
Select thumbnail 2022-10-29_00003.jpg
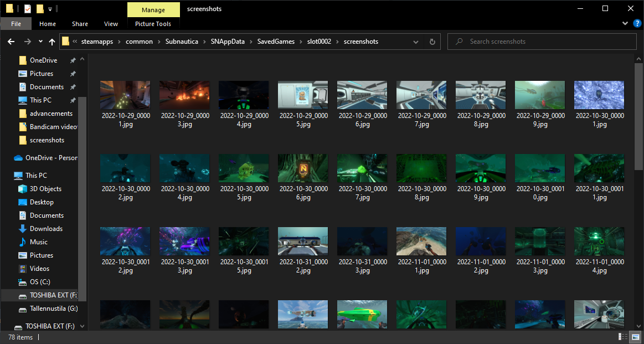pyautogui.click(x=184, y=95)
